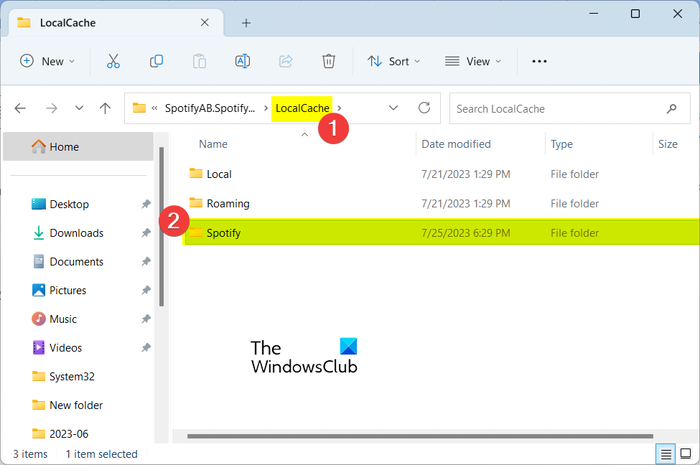Viewport: 700px width, 465px height.
Task: Click the search magnifier icon
Action: [x=671, y=108]
